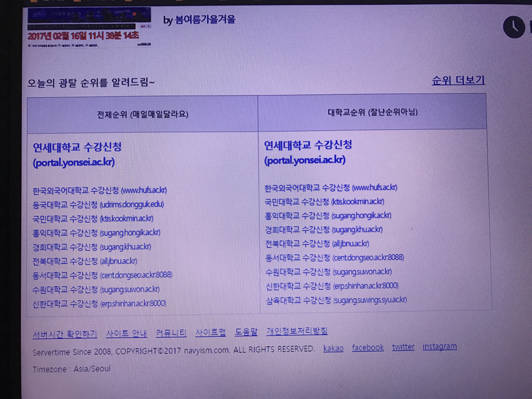Image resolution: width=532 pixels, height=399 pixels.
Task: Open the 개인정보처리방침 link
Action: click(297, 331)
